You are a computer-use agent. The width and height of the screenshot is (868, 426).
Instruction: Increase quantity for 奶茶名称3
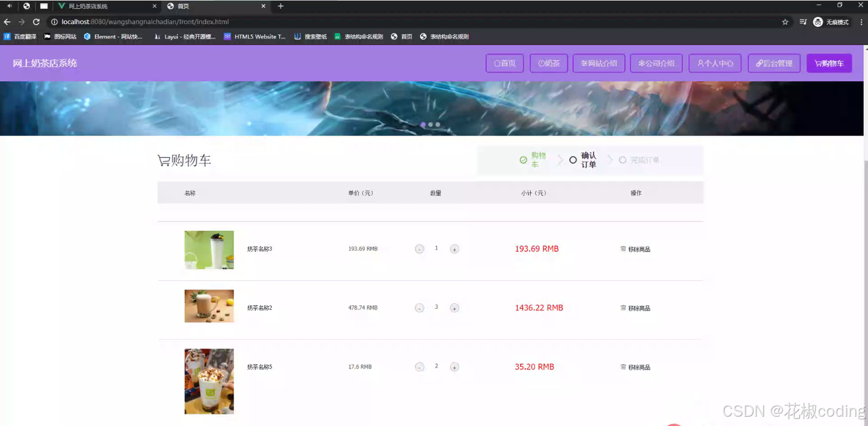coord(455,249)
